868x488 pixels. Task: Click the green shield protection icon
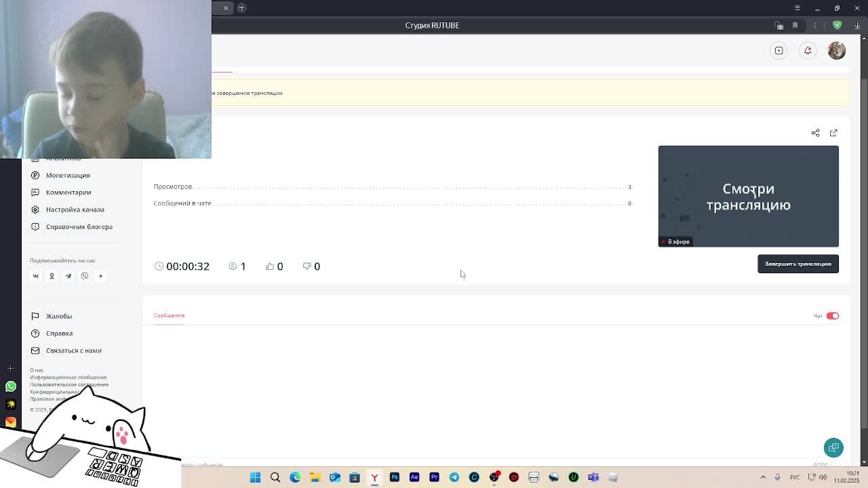(837, 25)
